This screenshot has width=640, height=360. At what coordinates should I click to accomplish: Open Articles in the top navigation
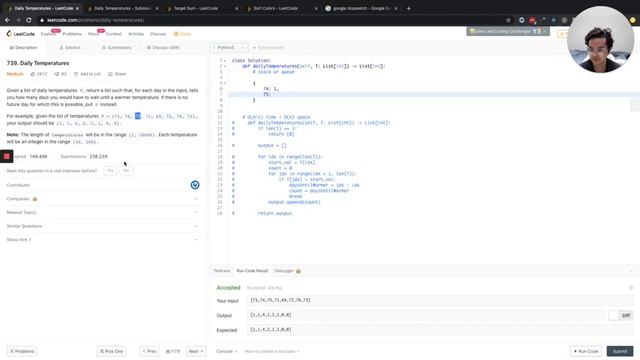point(136,34)
